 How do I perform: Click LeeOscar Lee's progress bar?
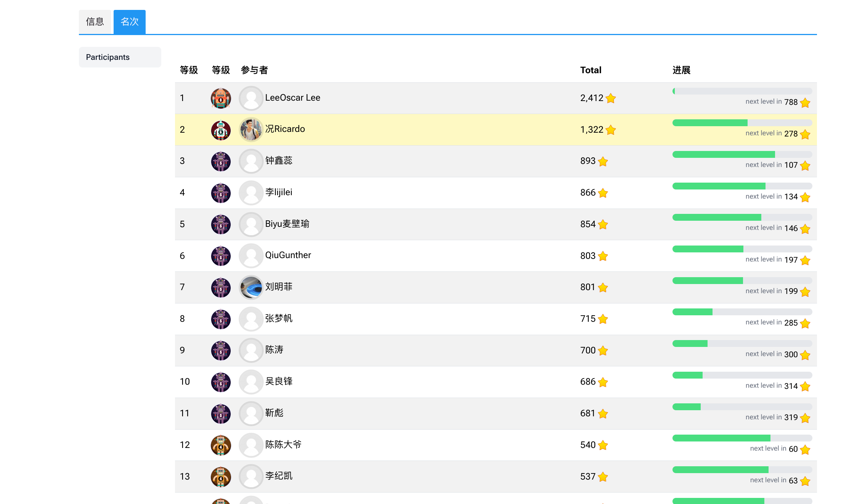click(742, 91)
